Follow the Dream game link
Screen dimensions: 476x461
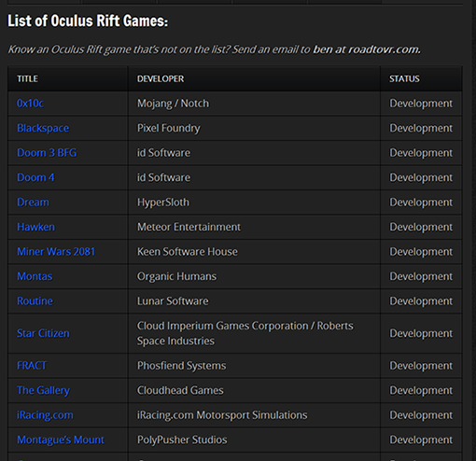pyautogui.click(x=33, y=203)
